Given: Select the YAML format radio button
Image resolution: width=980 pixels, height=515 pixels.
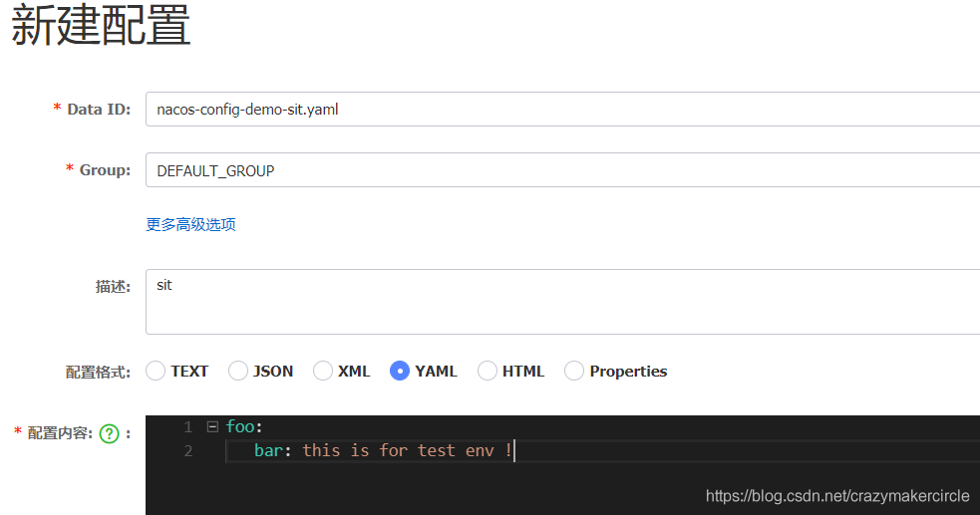Looking at the screenshot, I should pyautogui.click(x=400, y=372).
